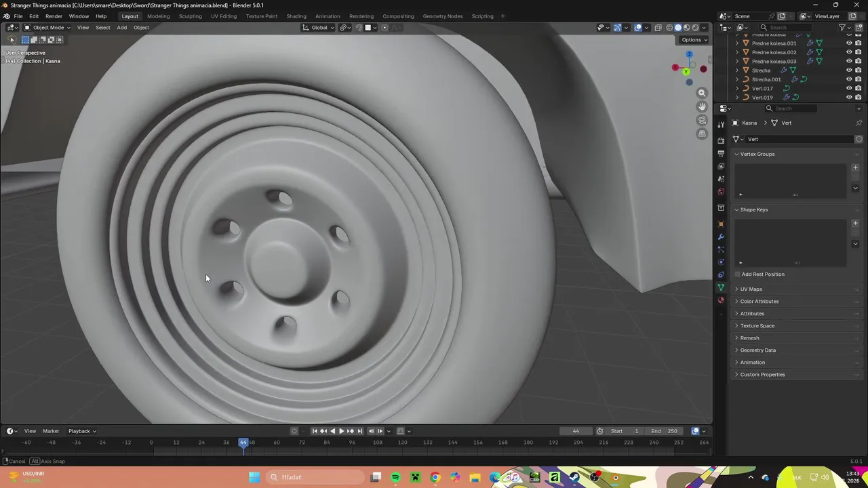The image size is (868, 488).
Task: Create new collection in Outliner
Action: pyautogui.click(x=858, y=28)
